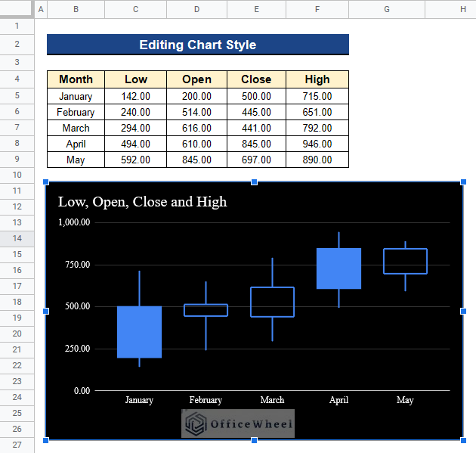Click cell with value 616.00
This screenshot has width=476, height=453.
click(196, 128)
